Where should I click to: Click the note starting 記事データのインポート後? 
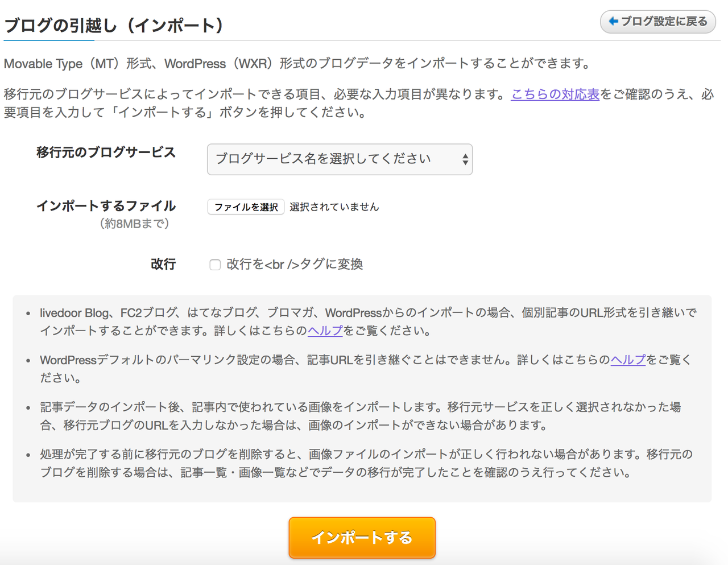(x=361, y=416)
